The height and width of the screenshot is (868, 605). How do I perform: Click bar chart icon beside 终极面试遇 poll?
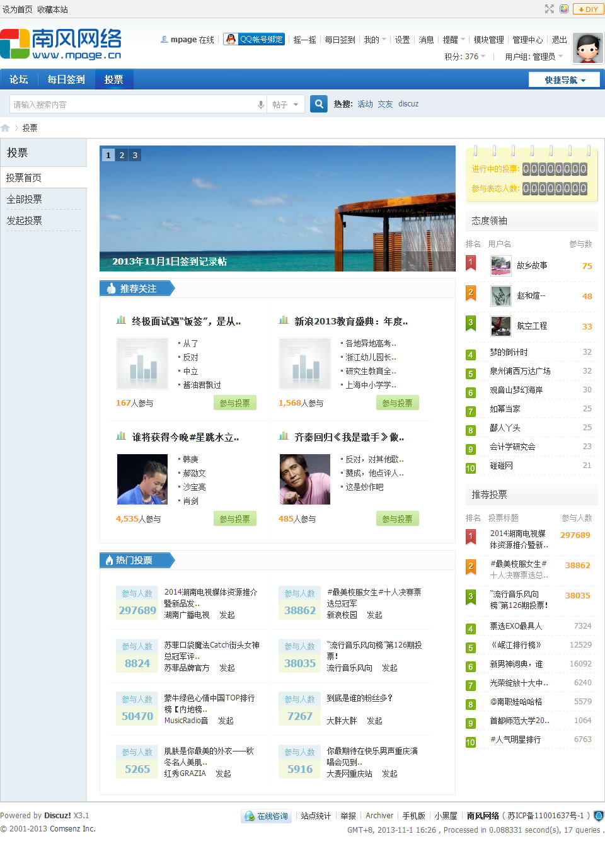tap(121, 321)
